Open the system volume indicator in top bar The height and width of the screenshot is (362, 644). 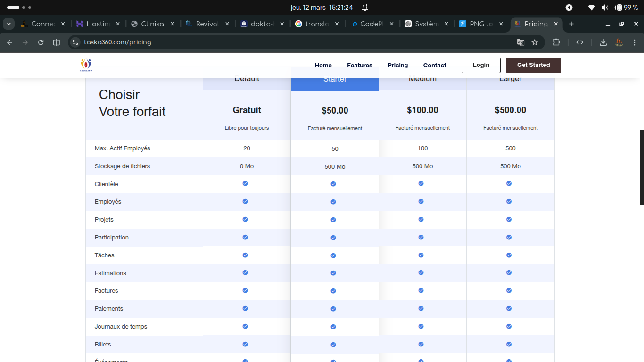coord(605,8)
